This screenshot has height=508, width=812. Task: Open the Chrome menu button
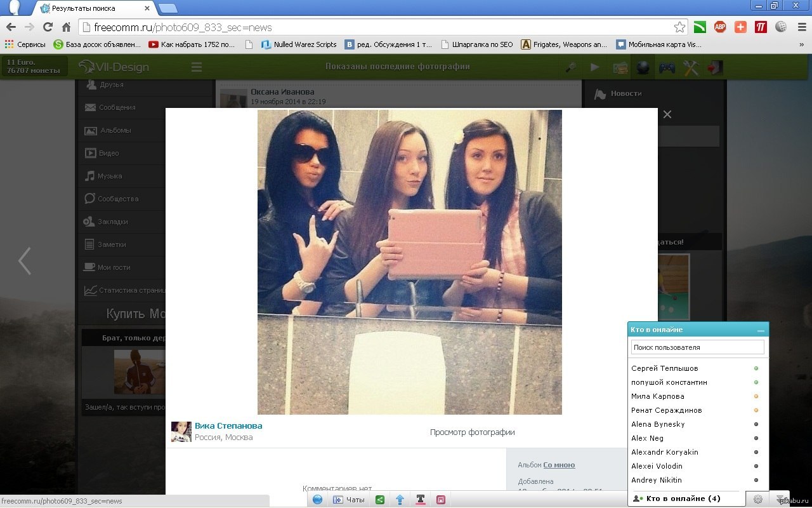pyautogui.click(x=802, y=27)
